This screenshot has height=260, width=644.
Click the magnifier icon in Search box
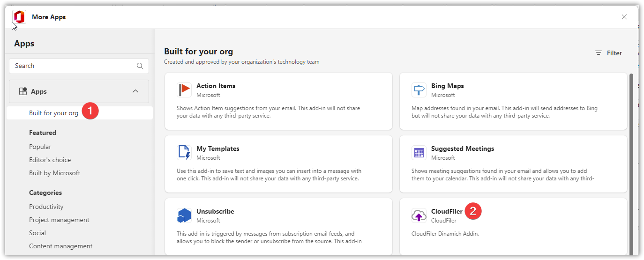140,66
